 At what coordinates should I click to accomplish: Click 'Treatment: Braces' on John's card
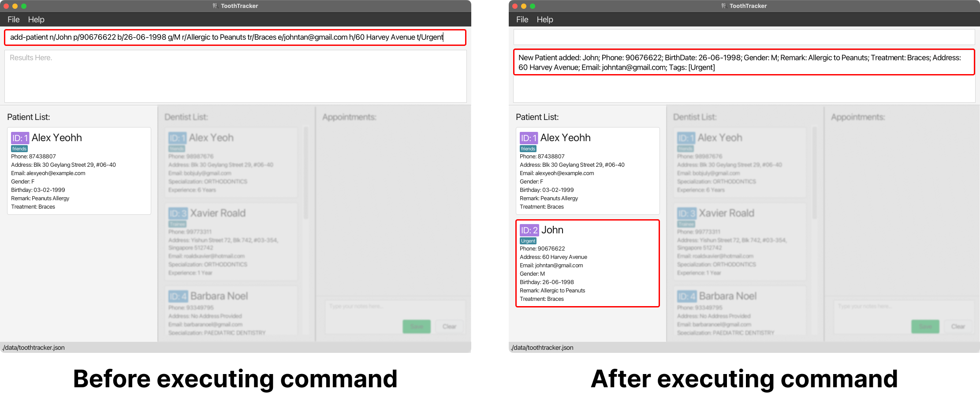pos(542,299)
